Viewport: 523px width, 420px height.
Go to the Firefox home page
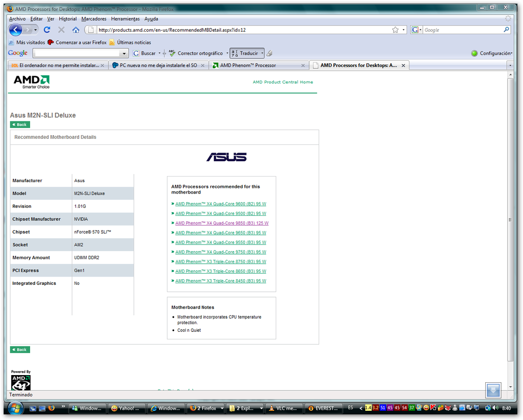(76, 30)
